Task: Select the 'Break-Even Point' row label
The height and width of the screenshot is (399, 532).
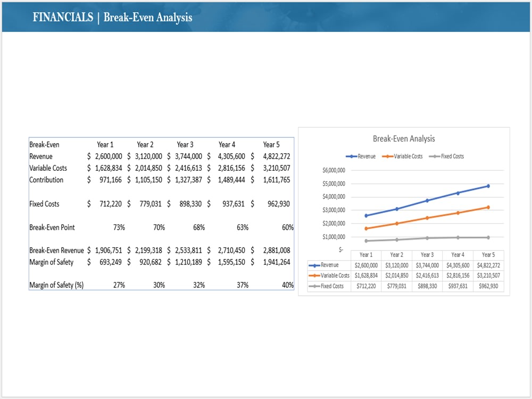Action: point(52,227)
